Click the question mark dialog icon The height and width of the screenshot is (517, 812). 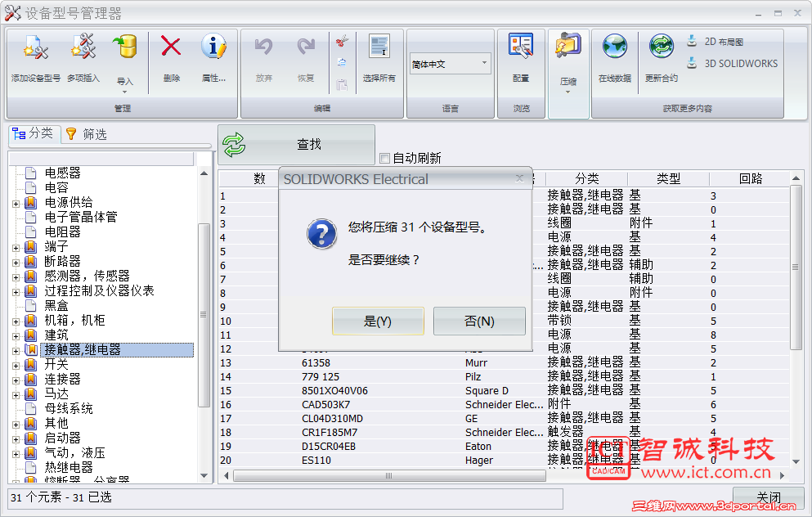(x=321, y=234)
